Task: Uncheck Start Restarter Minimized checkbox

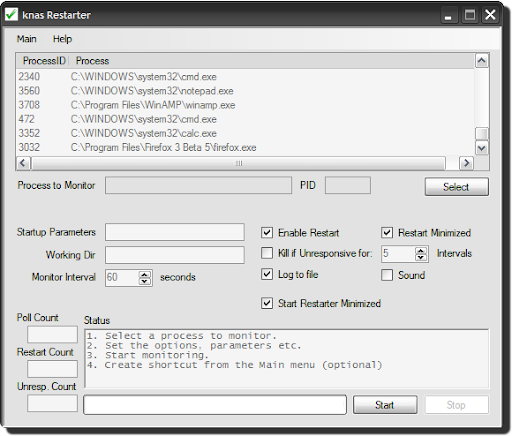Action: [267, 303]
